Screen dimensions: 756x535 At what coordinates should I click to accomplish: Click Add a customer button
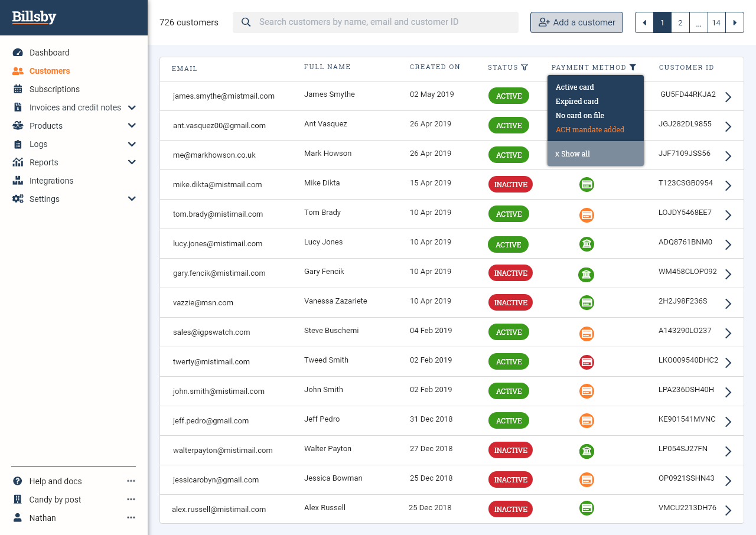[x=576, y=22]
